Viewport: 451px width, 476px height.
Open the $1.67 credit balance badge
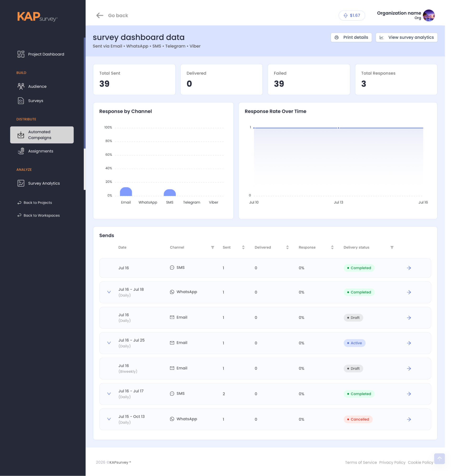[x=352, y=16]
